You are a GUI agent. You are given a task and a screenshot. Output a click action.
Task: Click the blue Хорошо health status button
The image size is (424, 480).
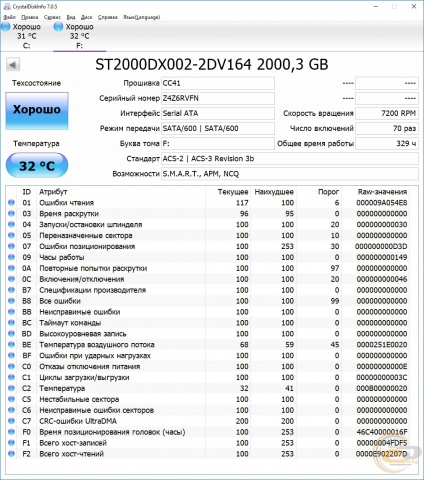pyautogui.click(x=37, y=111)
